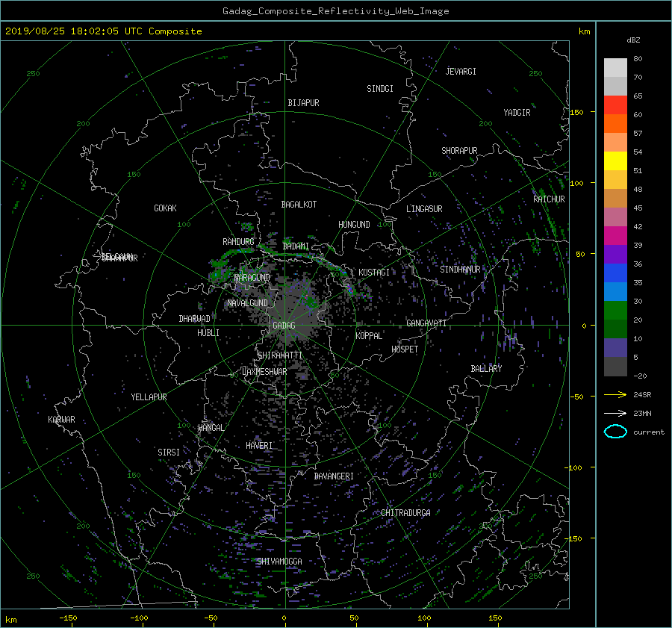The image size is (672, 628).
Task: Select the RAMDURG city label
Action: pos(238,242)
